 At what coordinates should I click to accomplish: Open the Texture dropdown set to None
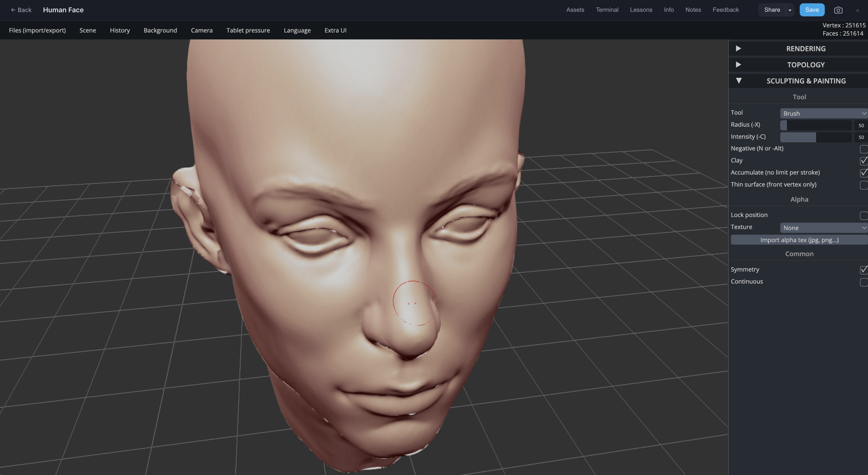823,227
